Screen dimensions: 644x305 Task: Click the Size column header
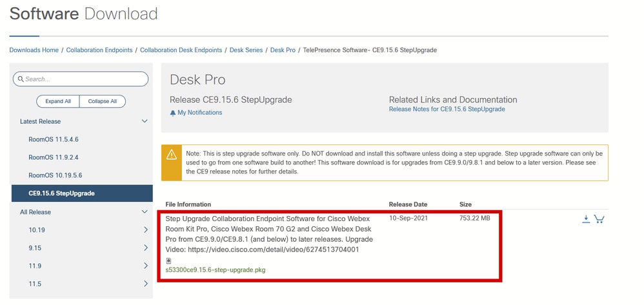[465, 204]
